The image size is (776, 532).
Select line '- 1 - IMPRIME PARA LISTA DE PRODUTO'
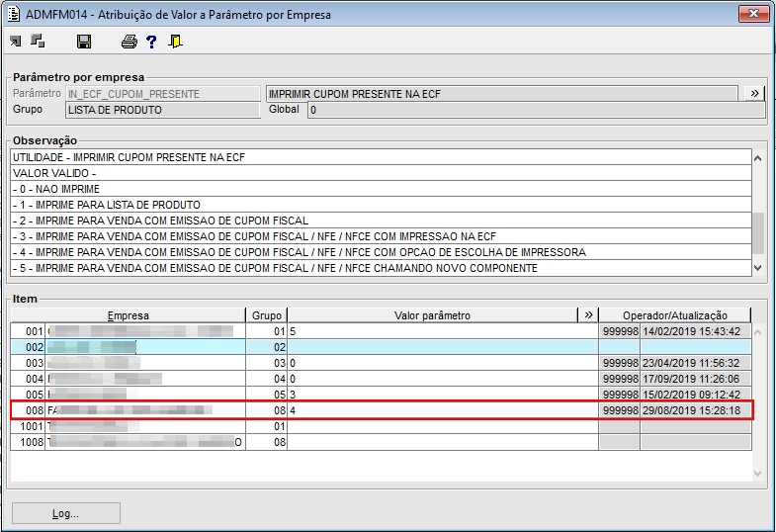point(381,205)
